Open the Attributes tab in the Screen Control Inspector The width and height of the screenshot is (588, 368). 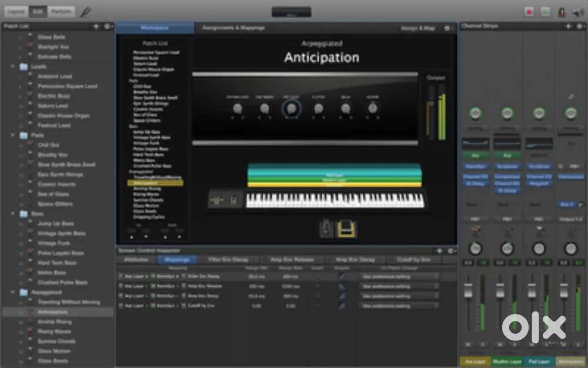click(x=136, y=260)
